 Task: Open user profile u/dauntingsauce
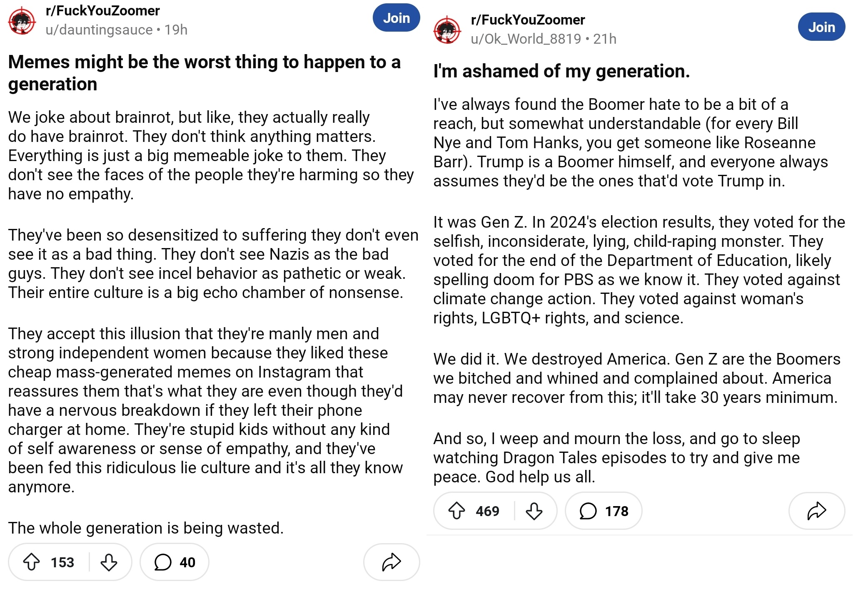pos(99,30)
